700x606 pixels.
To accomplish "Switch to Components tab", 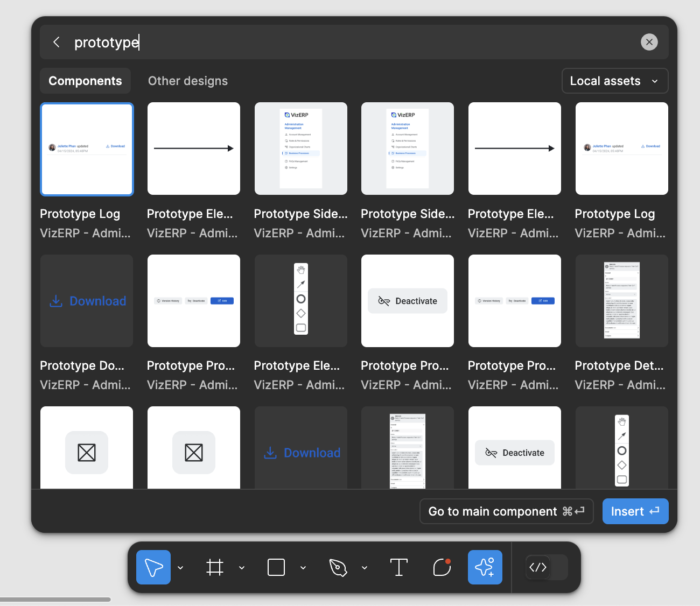I will 85,81.
